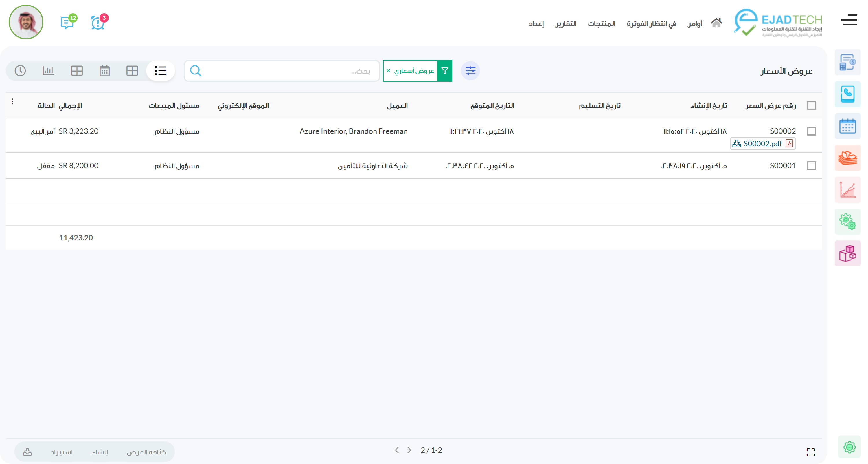Click into the search input field
The image size is (868, 464).
point(286,71)
